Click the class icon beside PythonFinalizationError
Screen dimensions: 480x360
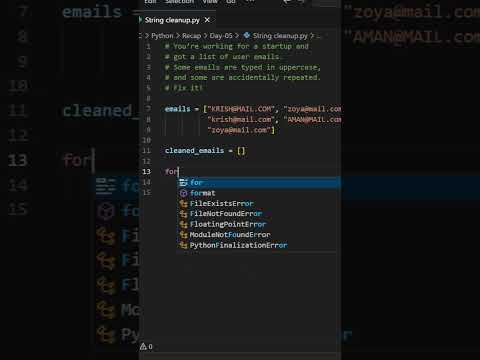pyautogui.click(x=183, y=245)
